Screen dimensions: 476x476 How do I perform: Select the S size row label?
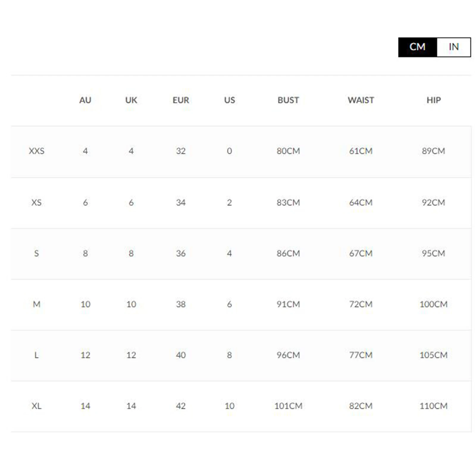(36, 253)
